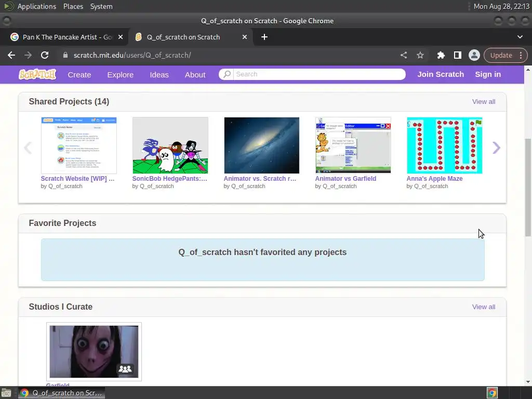Toggle the Chrome side panel icon
The image size is (532, 399).
[x=457, y=55]
